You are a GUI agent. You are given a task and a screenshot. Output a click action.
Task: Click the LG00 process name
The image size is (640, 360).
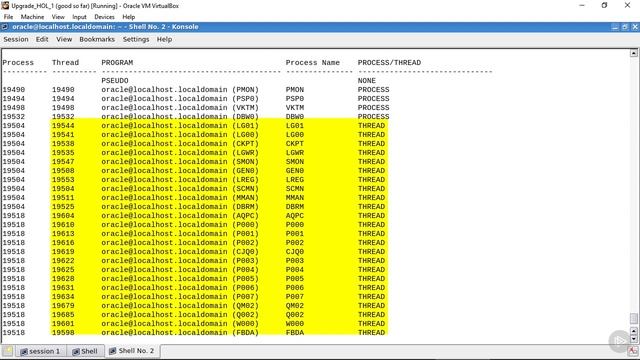pyautogui.click(x=295, y=134)
